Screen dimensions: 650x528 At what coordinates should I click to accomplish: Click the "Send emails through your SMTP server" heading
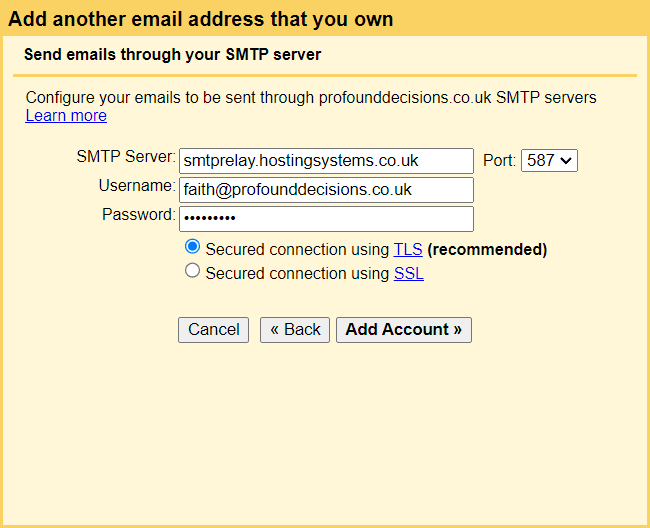[172, 54]
